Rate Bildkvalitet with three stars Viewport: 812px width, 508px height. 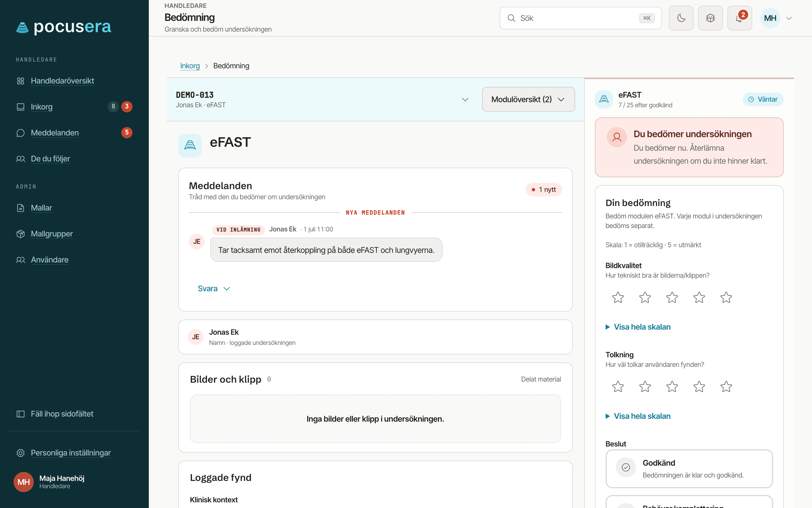point(672,298)
